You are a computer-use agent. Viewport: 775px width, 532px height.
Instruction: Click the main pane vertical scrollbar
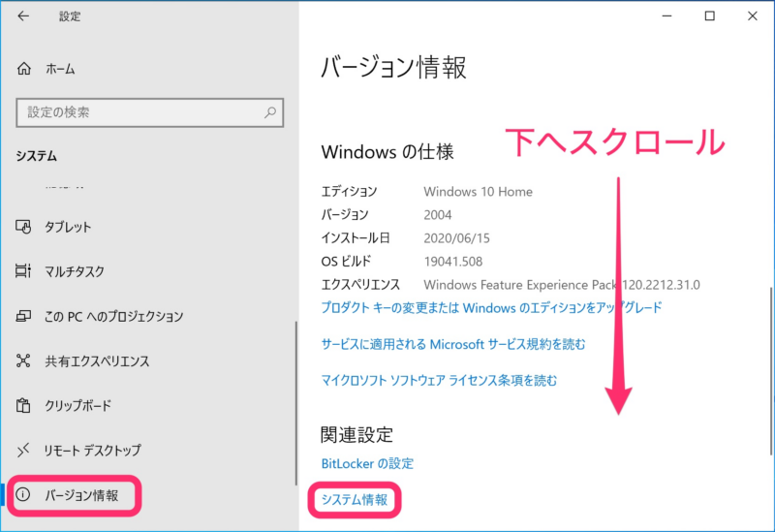771,371
